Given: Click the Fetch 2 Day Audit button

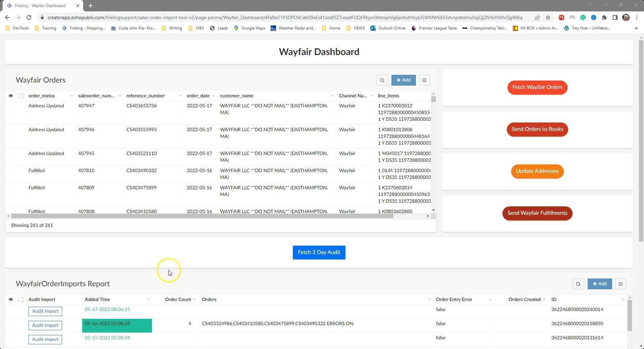Looking at the screenshot, I should [319, 252].
